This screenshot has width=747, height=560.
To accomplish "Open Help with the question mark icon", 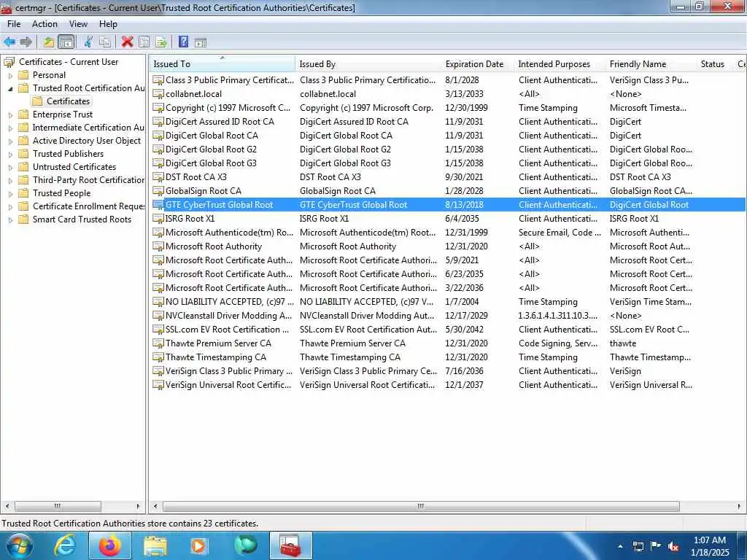I will [183, 42].
